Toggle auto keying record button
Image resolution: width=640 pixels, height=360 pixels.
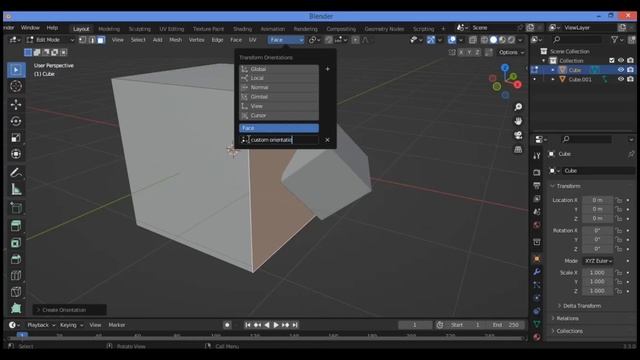[227, 325]
